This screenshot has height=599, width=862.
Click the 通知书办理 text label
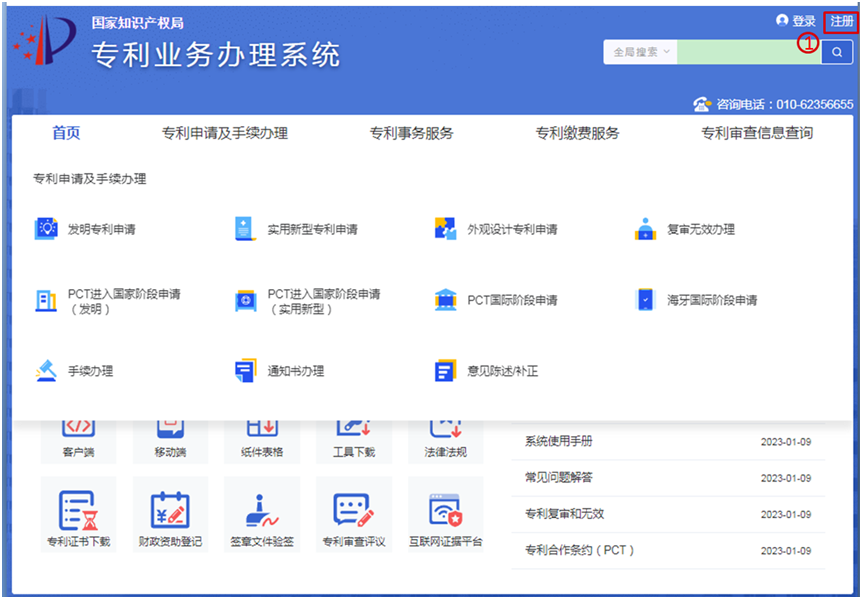pyautogui.click(x=295, y=371)
